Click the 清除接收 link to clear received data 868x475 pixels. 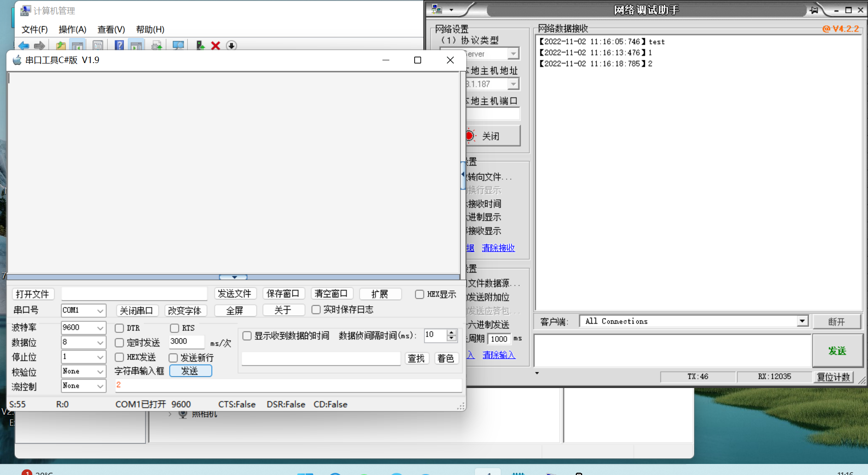pos(498,248)
